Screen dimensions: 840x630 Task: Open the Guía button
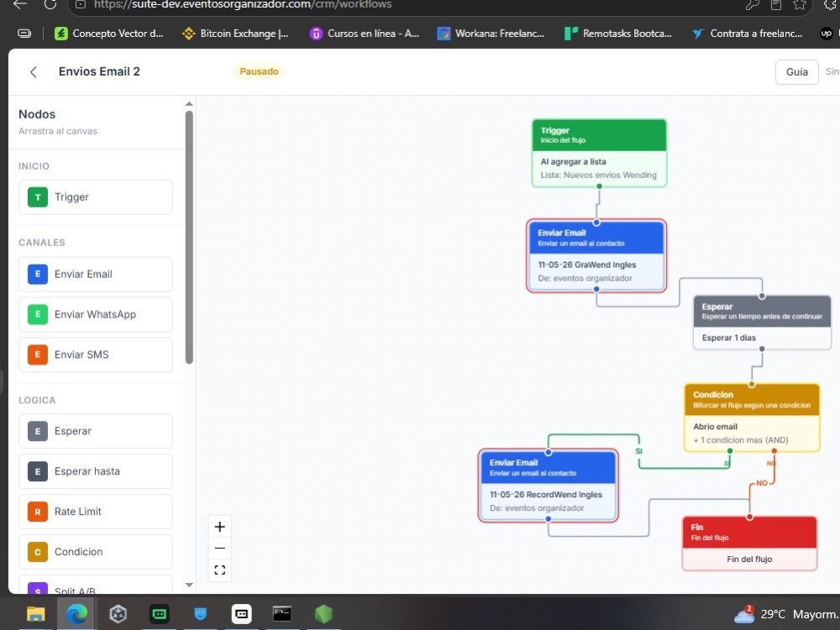796,71
